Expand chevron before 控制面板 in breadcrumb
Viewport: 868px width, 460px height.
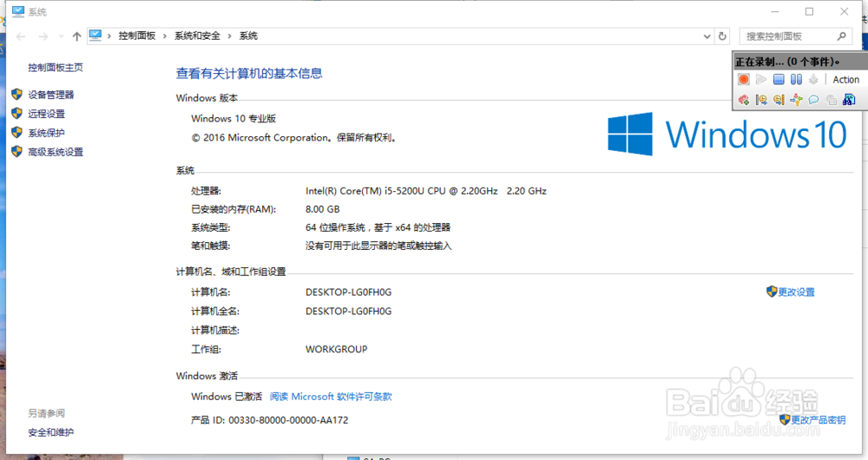109,36
